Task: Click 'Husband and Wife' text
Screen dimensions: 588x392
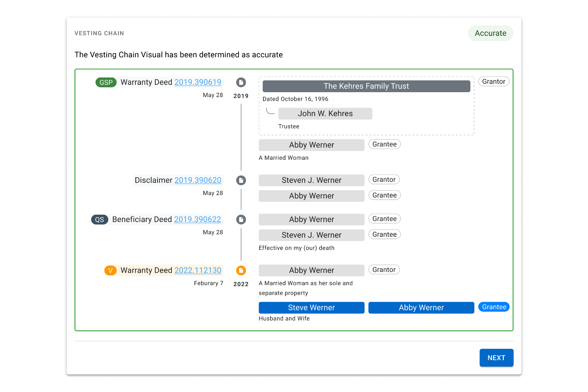Action: click(x=284, y=318)
